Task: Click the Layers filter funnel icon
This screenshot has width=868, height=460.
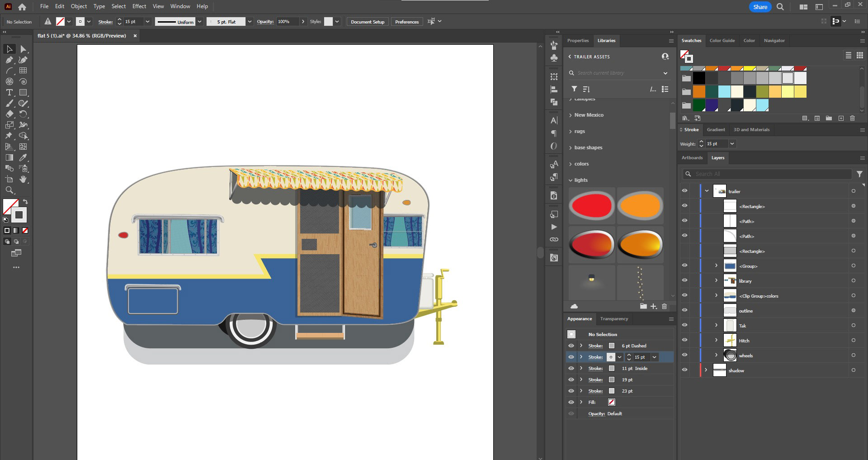Action: pyautogui.click(x=859, y=174)
